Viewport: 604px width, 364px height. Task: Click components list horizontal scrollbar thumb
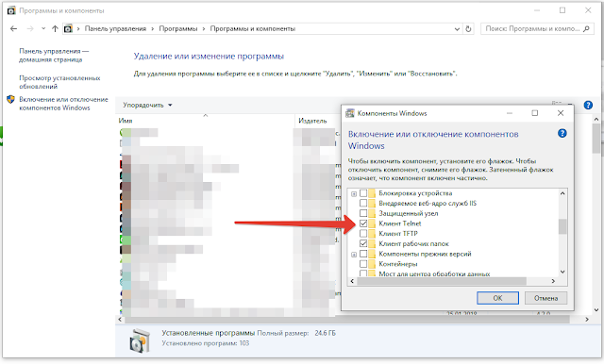442,281
